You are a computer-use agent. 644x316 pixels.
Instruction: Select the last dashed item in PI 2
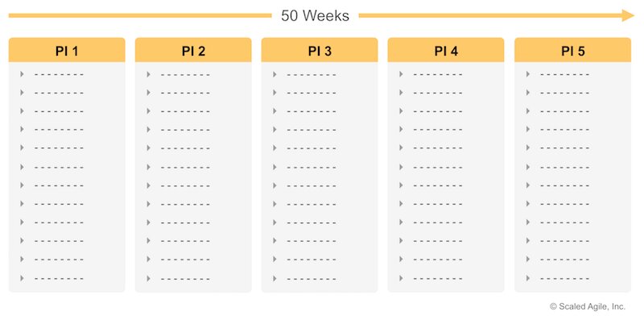[185, 279]
